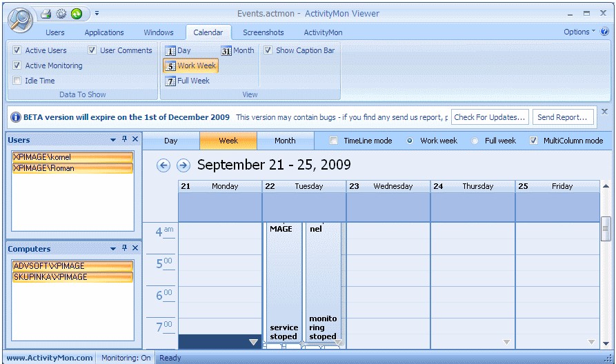Click the Check For Updates button

490,117
